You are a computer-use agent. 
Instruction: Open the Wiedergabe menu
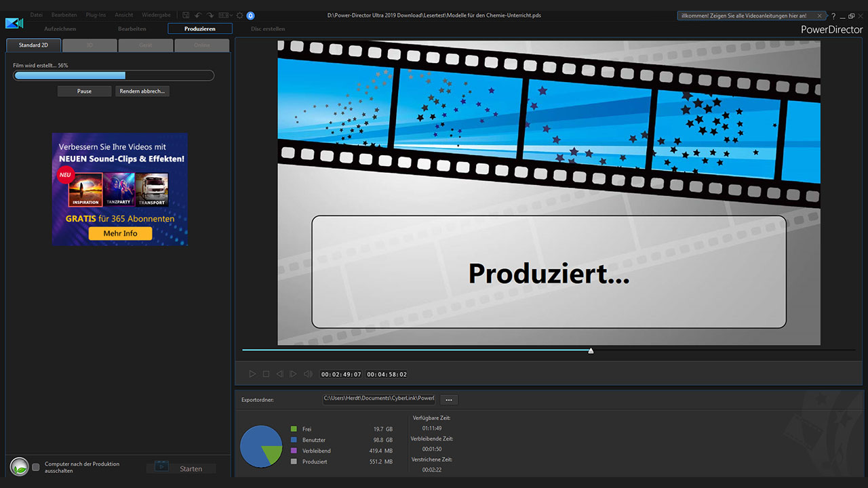pos(156,15)
